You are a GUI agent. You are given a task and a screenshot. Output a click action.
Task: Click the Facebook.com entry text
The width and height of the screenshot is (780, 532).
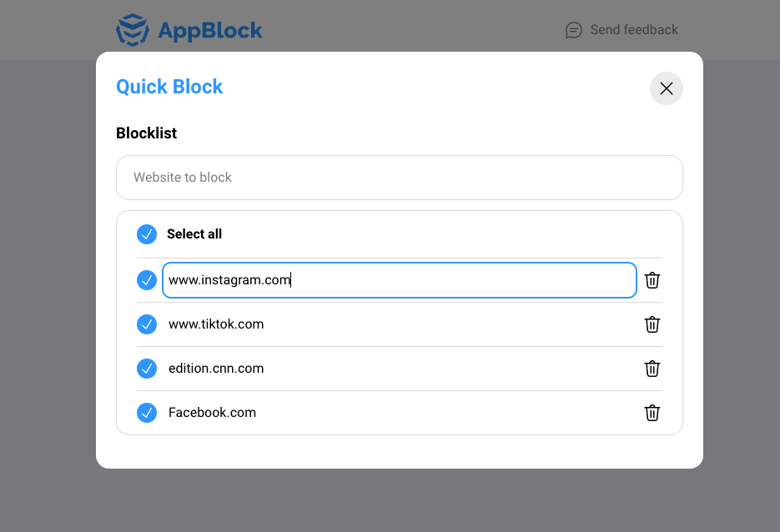tap(213, 413)
